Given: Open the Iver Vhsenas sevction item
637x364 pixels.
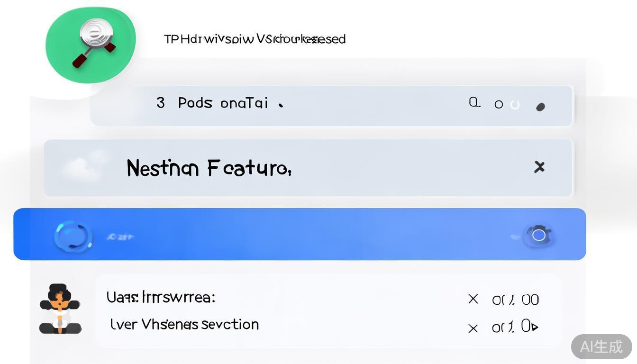Looking at the screenshot, I should click(184, 325).
